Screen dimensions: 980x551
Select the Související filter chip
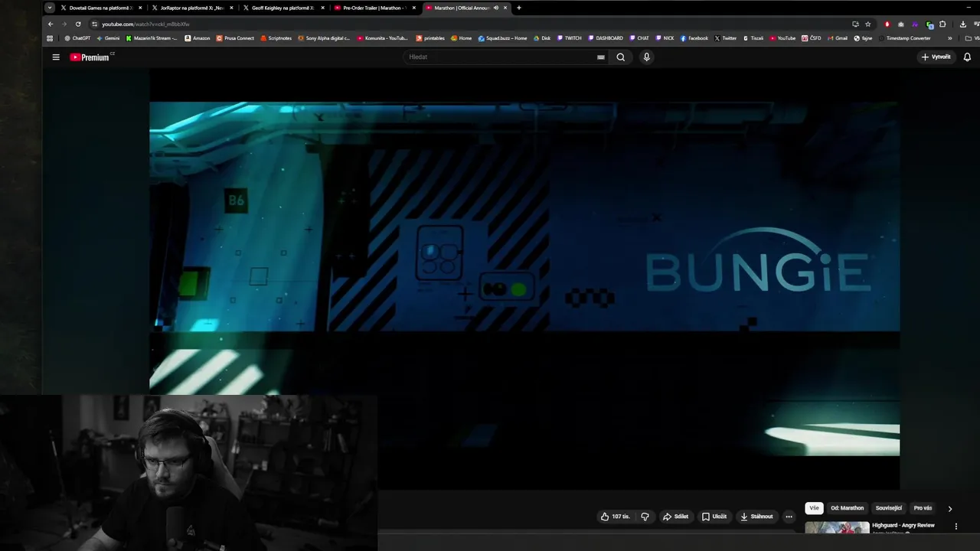(x=888, y=508)
